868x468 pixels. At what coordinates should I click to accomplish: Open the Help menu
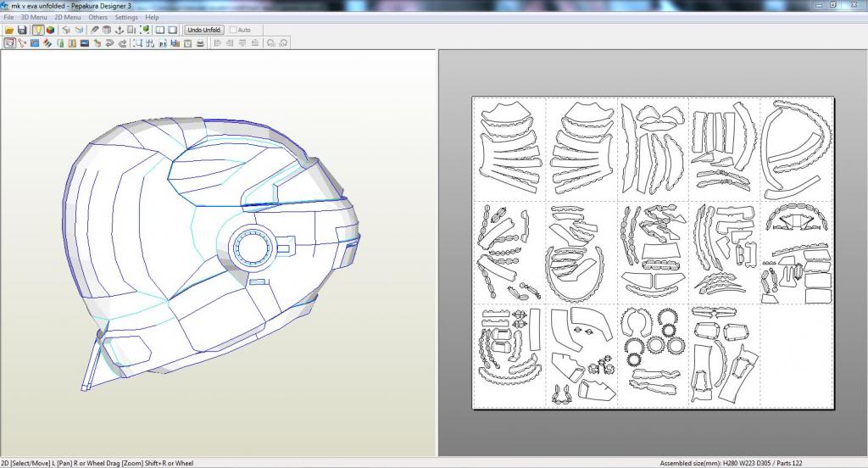pyautogui.click(x=152, y=17)
